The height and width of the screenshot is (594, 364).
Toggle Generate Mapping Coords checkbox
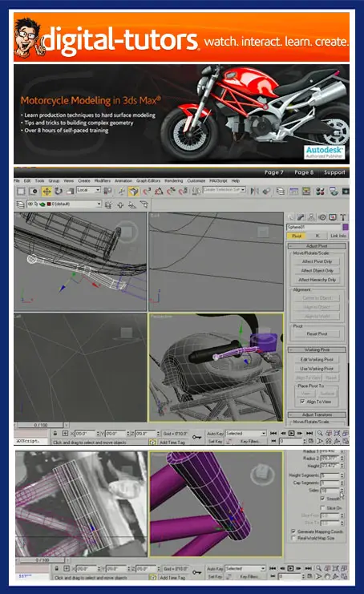point(293,531)
